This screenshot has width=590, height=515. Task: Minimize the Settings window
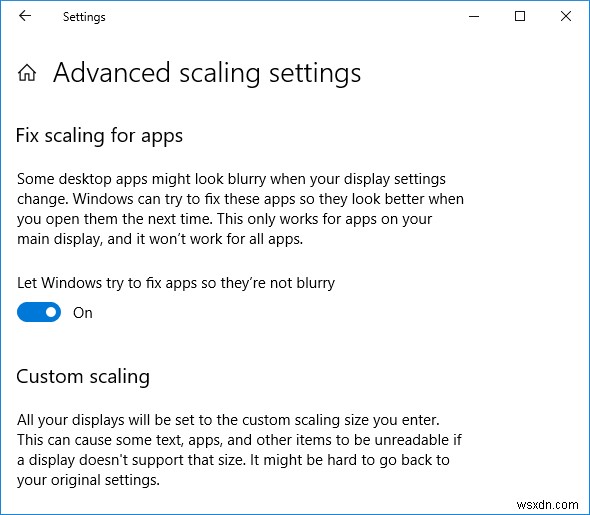pyautogui.click(x=474, y=16)
